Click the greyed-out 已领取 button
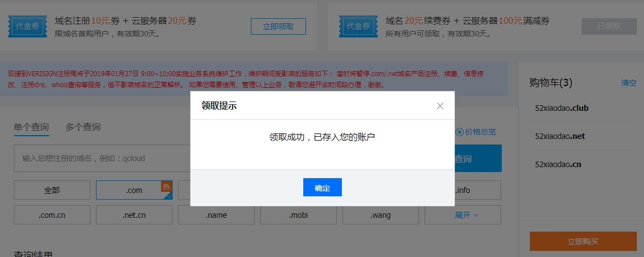The height and width of the screenshot is (257, 644). click(609, 26)
